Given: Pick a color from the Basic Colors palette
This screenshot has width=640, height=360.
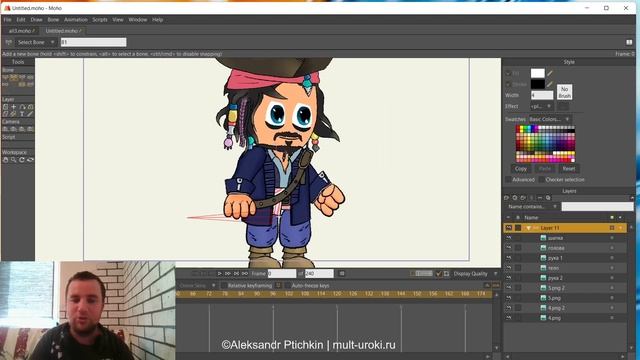Looking at the screenshot, I should 545,144.
